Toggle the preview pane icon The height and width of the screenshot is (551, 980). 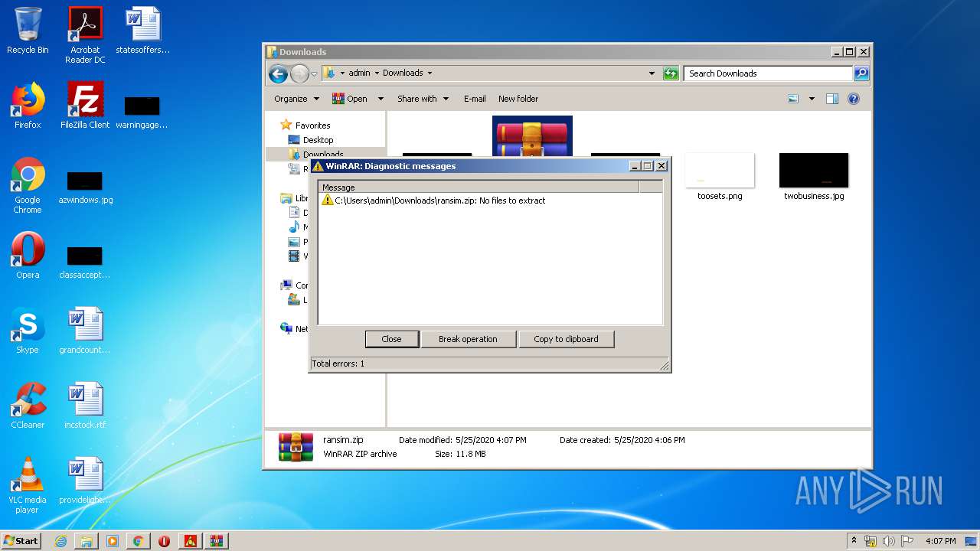pos(832,99)
